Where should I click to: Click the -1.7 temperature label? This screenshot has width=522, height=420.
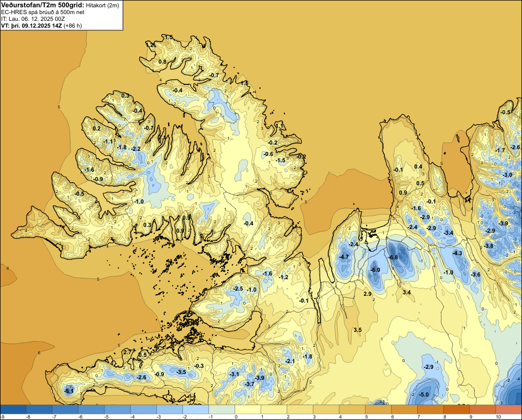pyautogui.click(x=501, y=151)
